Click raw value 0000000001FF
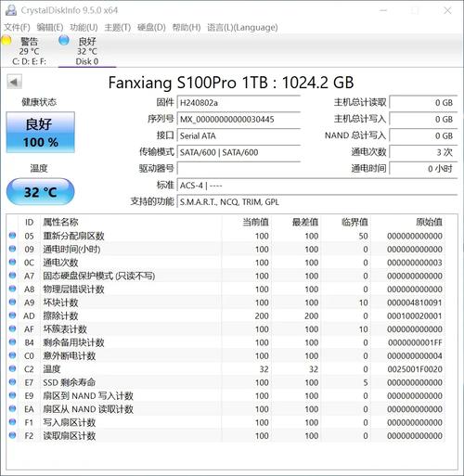This screenshot has width=464, height=476. [x=415, y=342]
